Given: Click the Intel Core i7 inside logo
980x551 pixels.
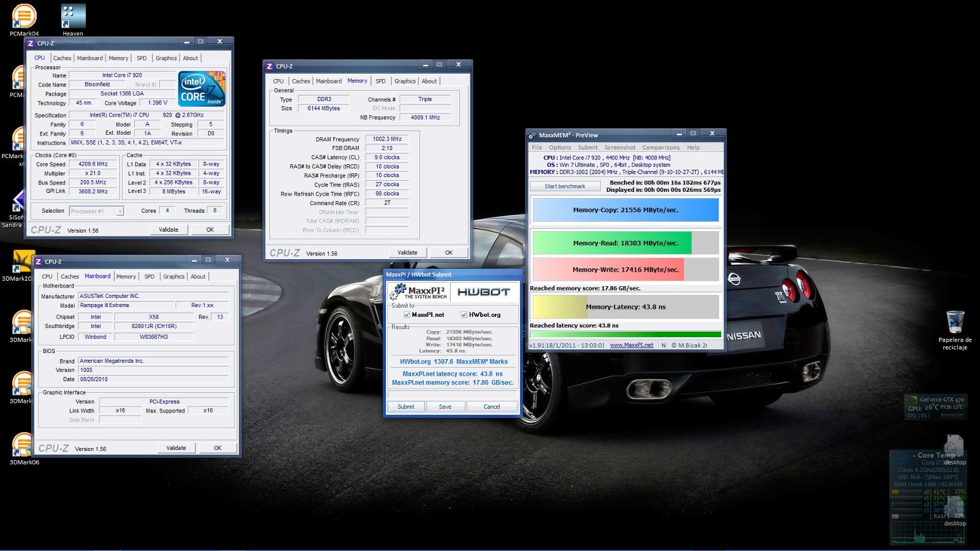Looking at the screenshot, I should click(202, 89).
